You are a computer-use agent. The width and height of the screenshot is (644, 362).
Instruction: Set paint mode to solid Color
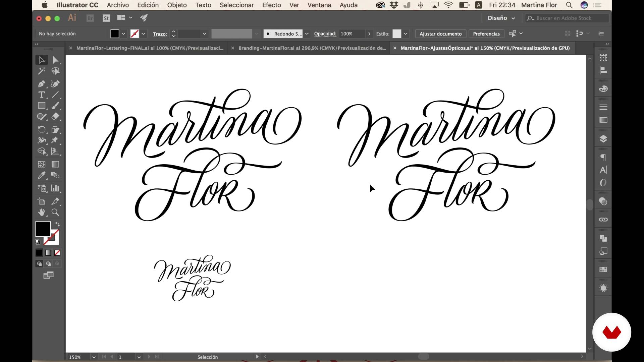point(39,253)
